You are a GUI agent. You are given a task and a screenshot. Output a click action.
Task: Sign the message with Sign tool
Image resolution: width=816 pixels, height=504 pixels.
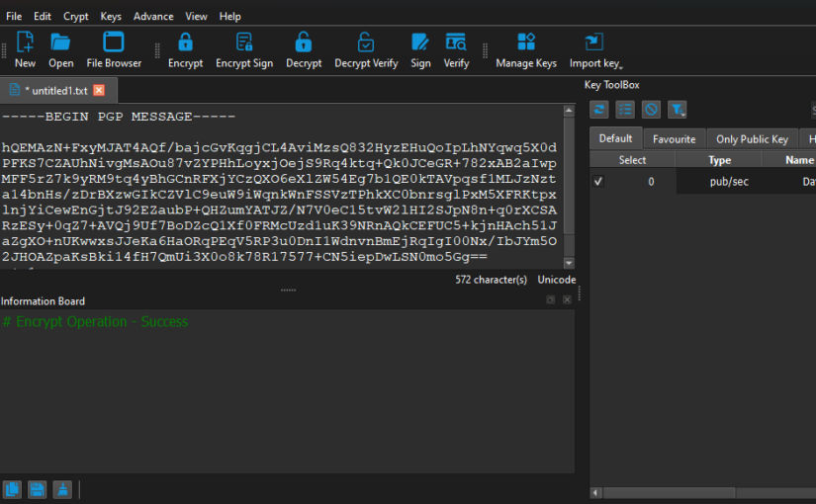pos(420,50)
